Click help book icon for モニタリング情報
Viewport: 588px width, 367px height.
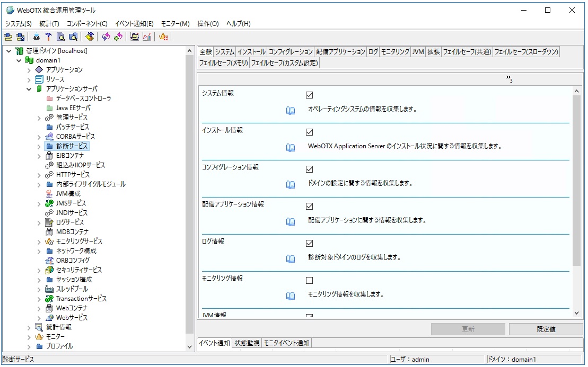(290, 296)
